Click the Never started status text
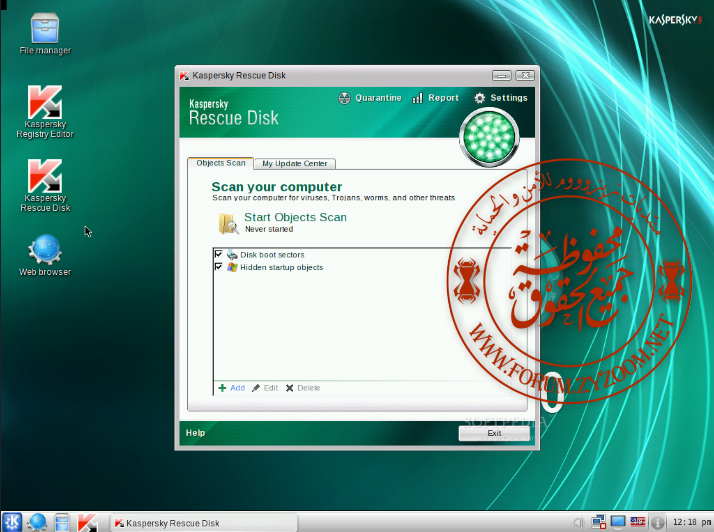This screenshot has width=714, height=532. pyautogui.click(x=269, y=229)
